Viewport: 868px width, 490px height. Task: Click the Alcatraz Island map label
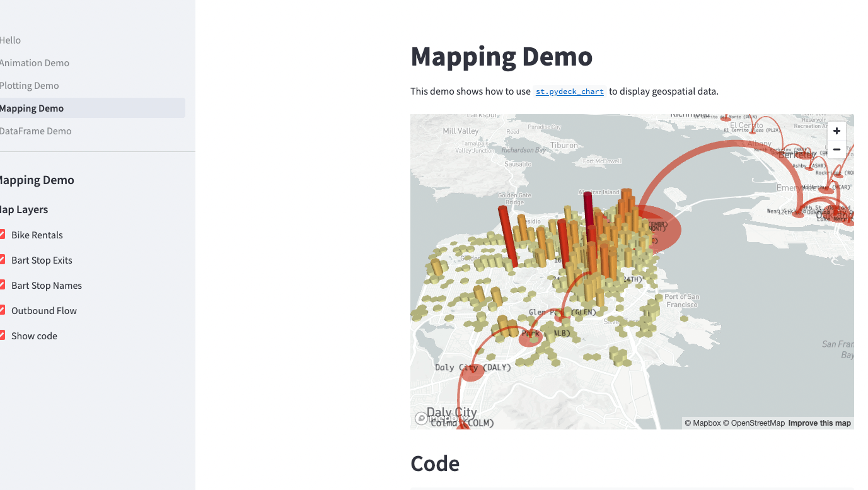coord(599,192)
